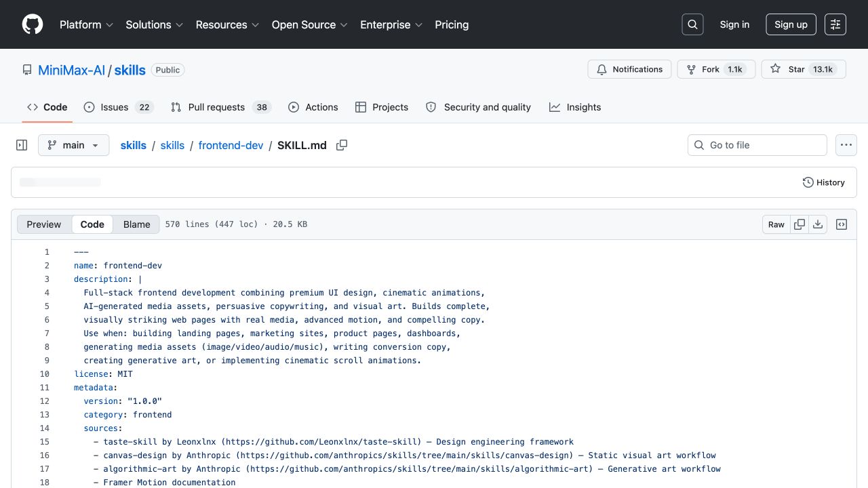
Task: Go to the root skills breadcrumb
Action: click(x=133, y=145)
